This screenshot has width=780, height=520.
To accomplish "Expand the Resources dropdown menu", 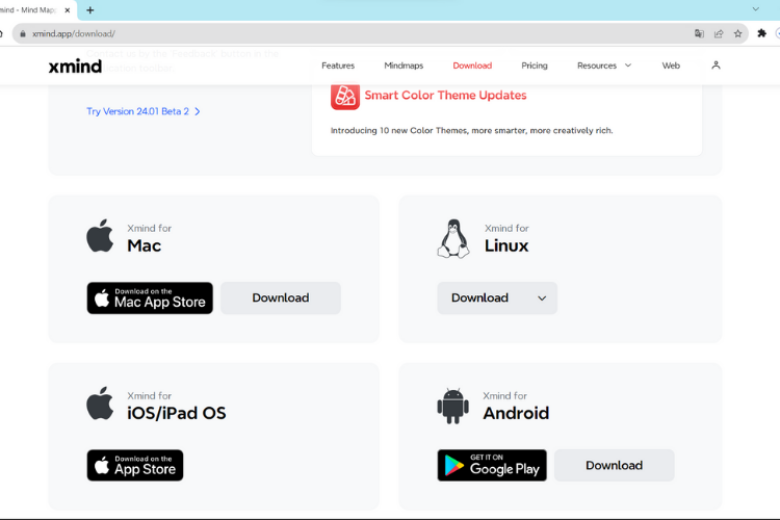I will point(604,66).
